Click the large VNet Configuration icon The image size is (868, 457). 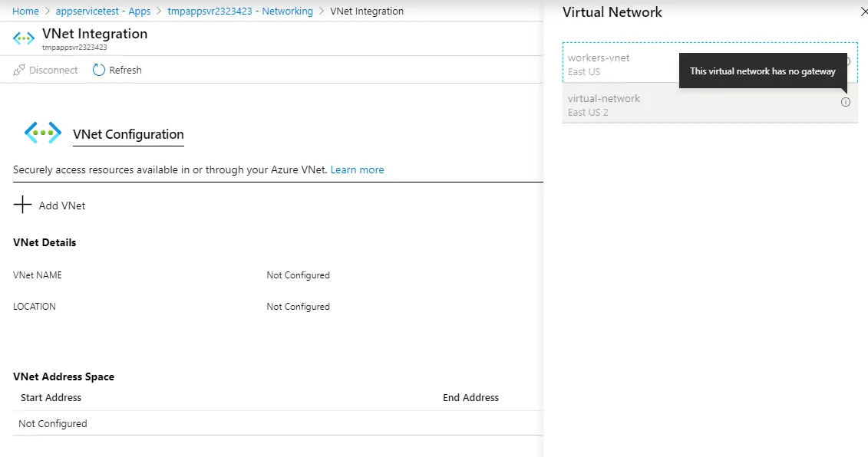click(43, 133)
